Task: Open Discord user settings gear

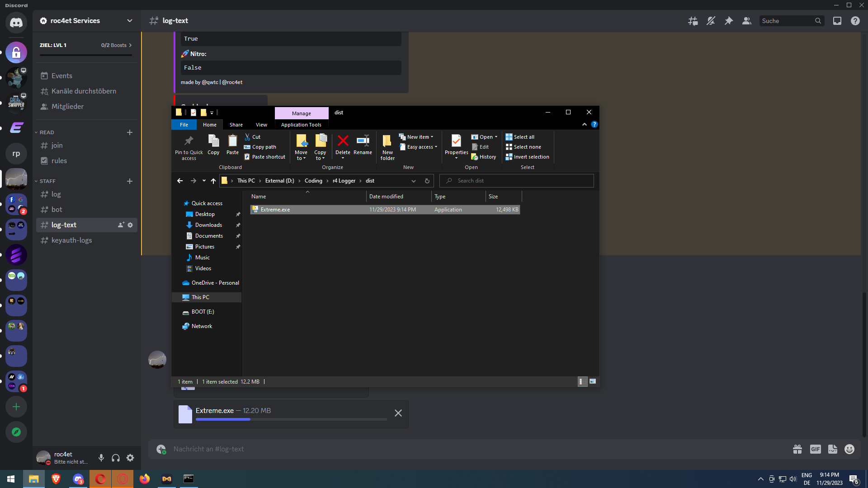Action: (x=130, y=458)
